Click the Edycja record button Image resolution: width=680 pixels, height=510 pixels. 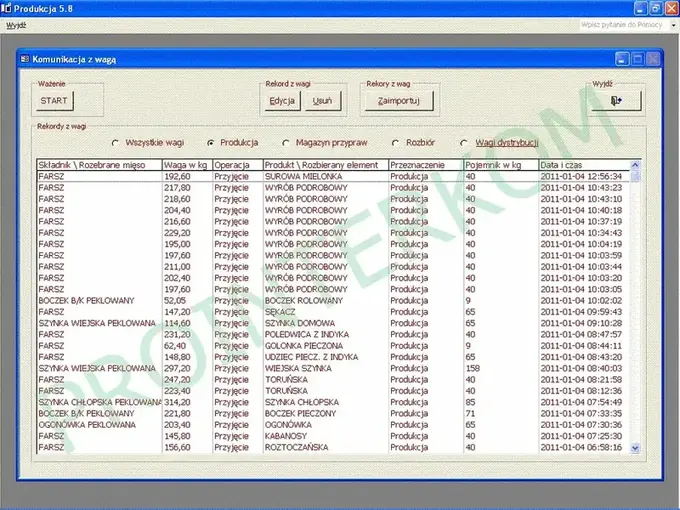click(x=282, y=101)
